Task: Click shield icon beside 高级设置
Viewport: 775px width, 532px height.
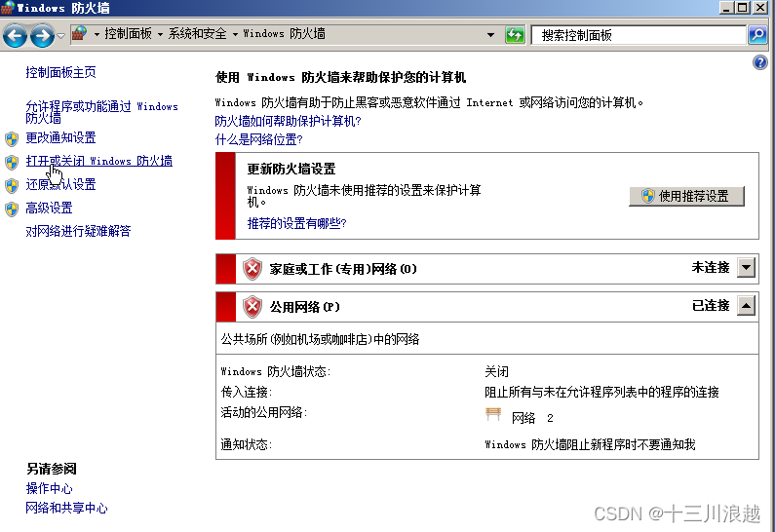Action: (12, 209)
